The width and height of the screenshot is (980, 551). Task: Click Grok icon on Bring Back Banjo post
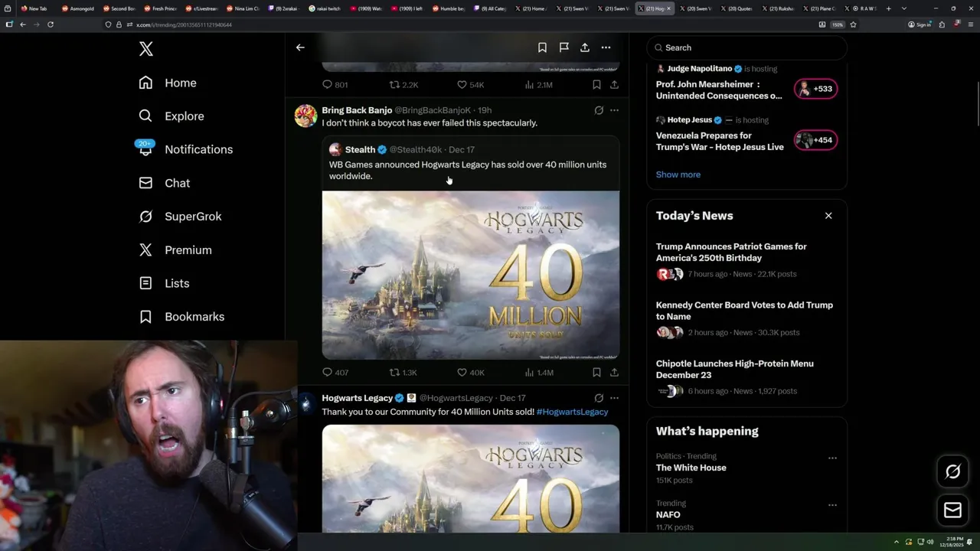pyautogui.click(x=599, y=110)
